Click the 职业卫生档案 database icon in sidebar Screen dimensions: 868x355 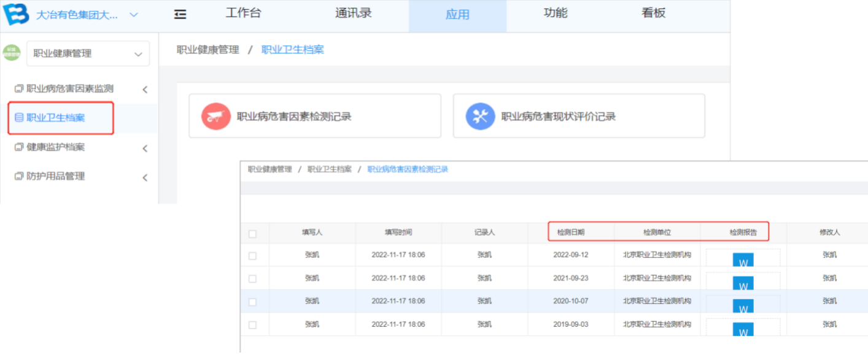coord(18,117)
